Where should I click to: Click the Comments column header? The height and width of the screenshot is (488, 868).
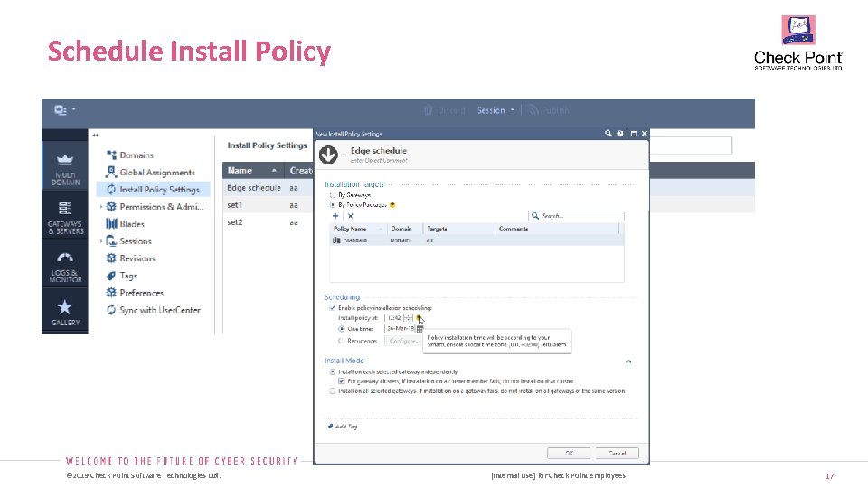coord(557,229)
